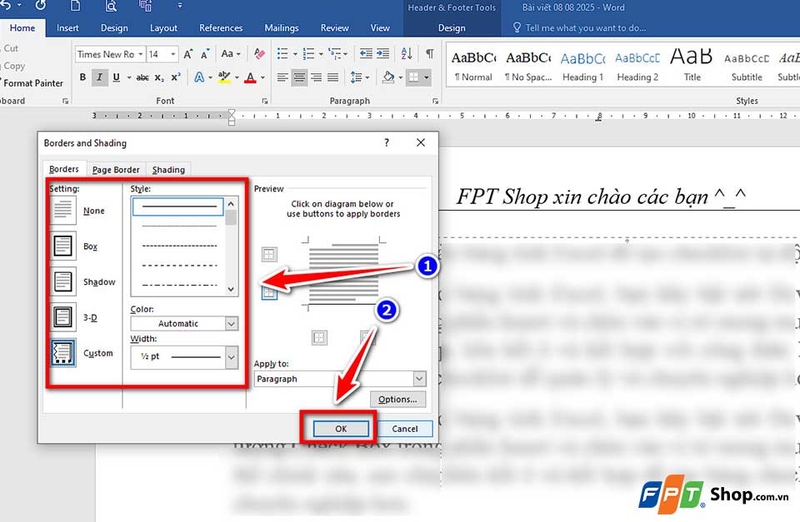
Task: Justify the paragraph text
Action: coord(333,78)
